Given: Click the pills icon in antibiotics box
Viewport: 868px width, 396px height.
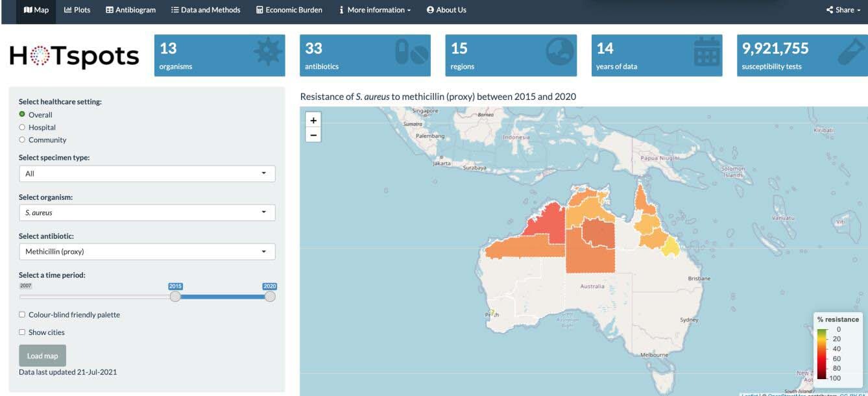Looking at the screenshot, I should pyautogui.click(x=412, y=53).
